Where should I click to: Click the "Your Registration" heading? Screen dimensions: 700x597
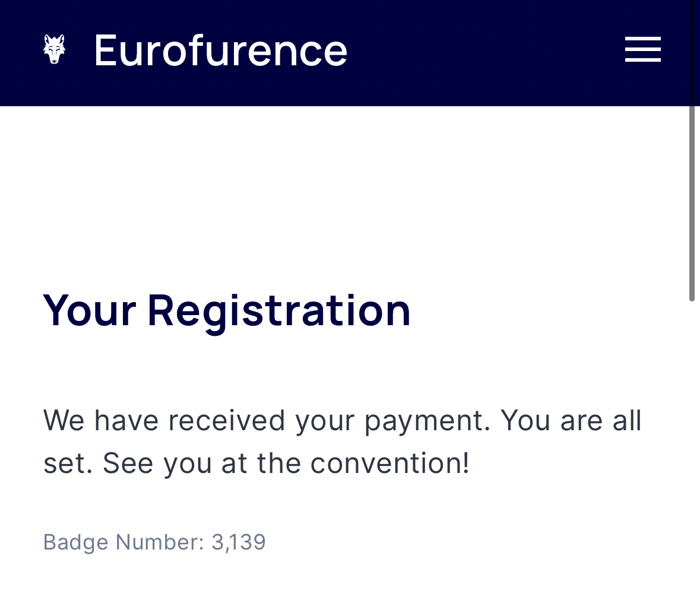[227, 310]
